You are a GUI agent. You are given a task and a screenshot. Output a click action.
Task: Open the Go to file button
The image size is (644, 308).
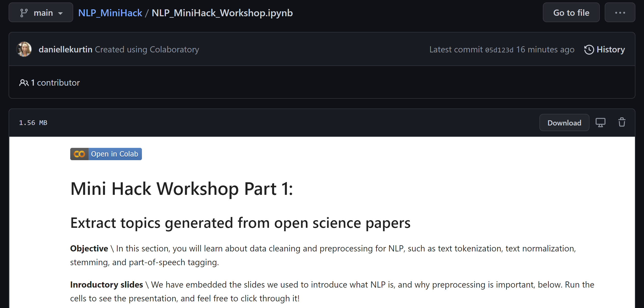coord(571,12)
